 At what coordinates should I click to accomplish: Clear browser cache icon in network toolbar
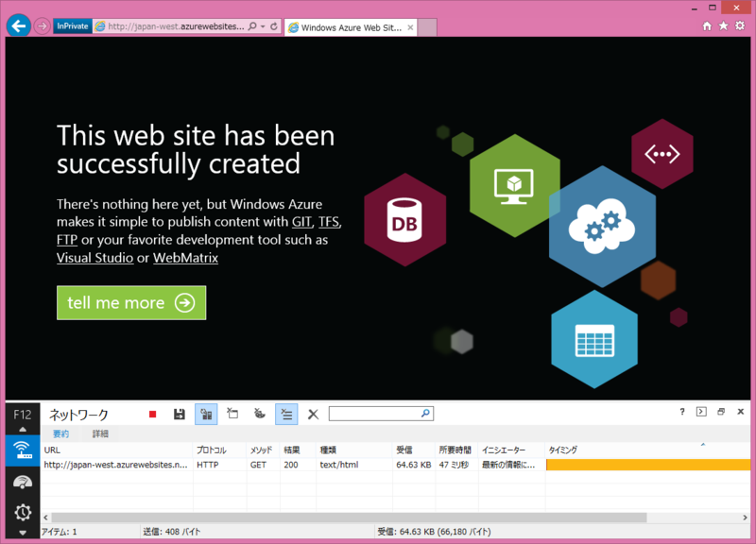(x=232, y=414)
